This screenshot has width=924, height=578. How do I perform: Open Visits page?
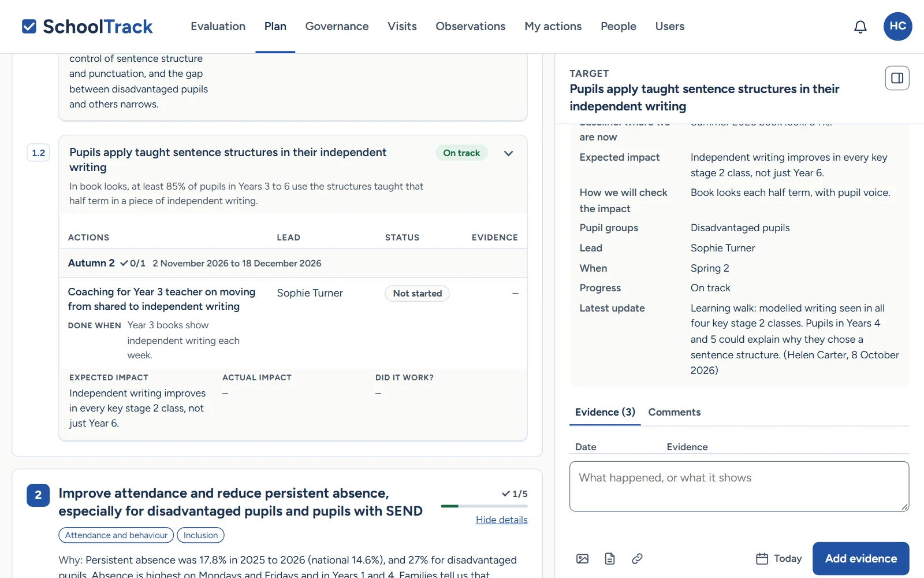pyautogui.click(x=402, y=27)
